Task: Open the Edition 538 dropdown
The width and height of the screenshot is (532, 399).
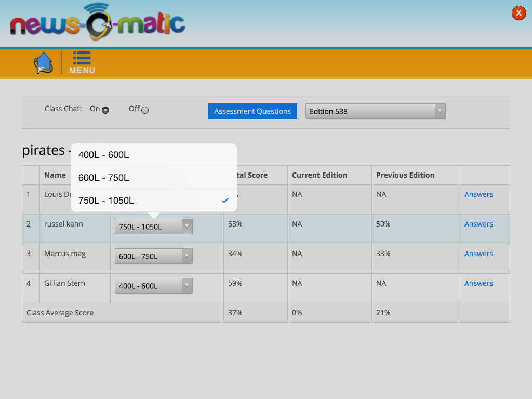Action: pyautogui.click(x=375, y=111)
